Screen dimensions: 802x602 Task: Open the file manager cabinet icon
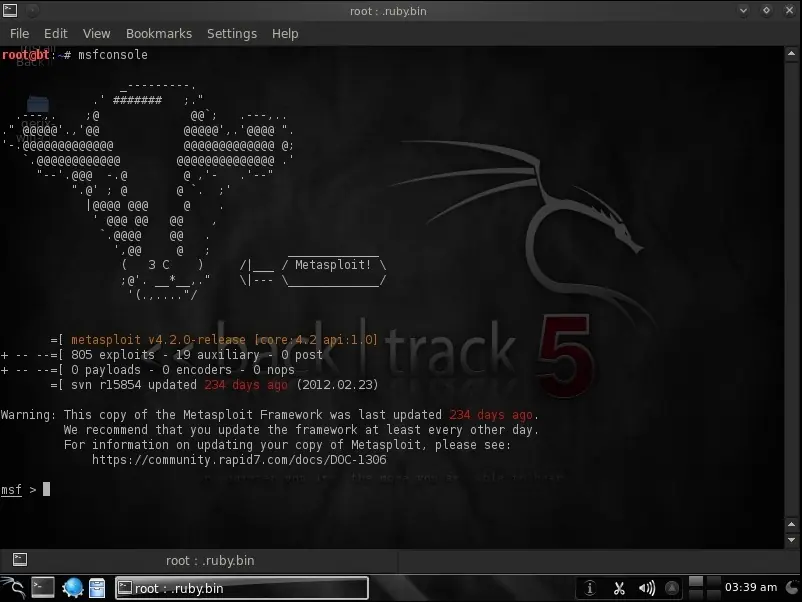97,588
